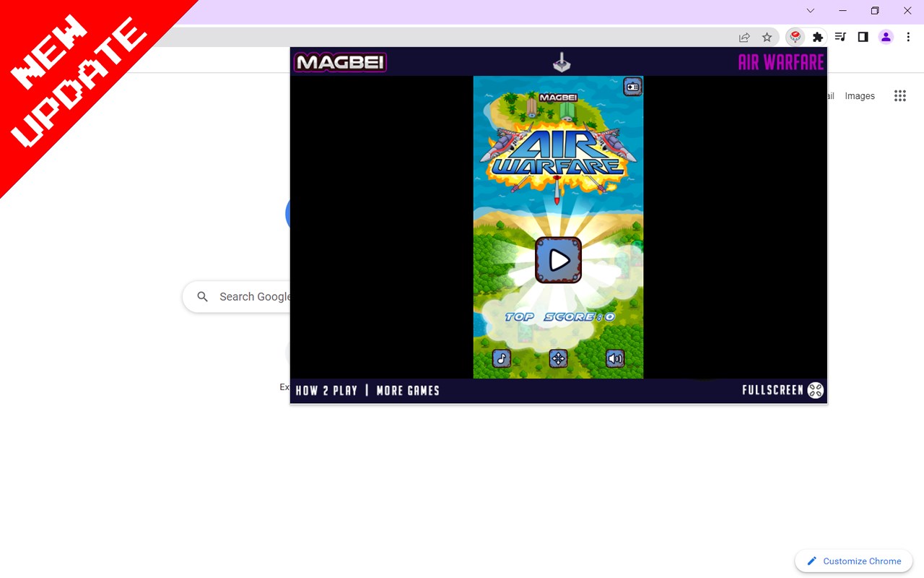This screenshot has width=924, height=578.
Task: Open the Chrome Extensions puzzle menu
Action: click(x=818, y=37)
